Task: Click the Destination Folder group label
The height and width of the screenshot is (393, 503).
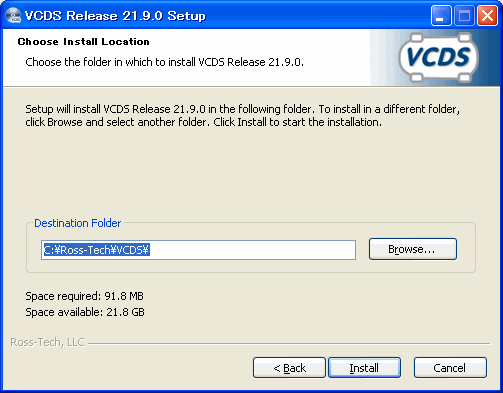Action: coord(78,223)
